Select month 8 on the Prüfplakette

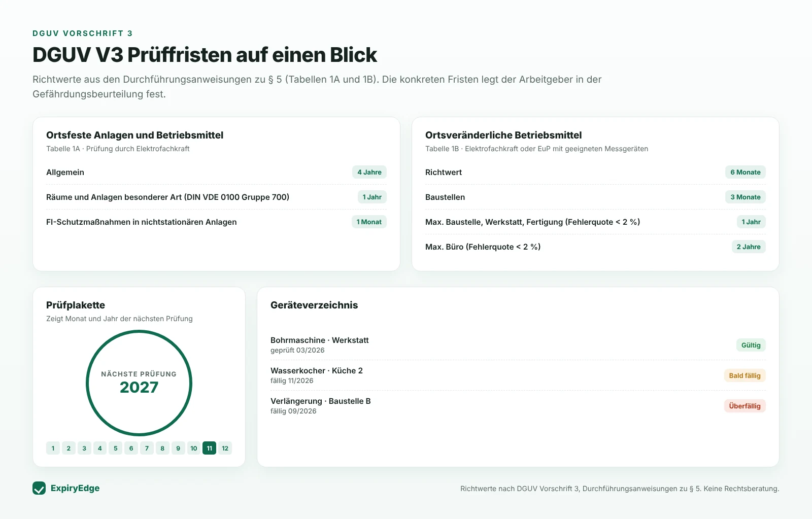pos(162,448)
